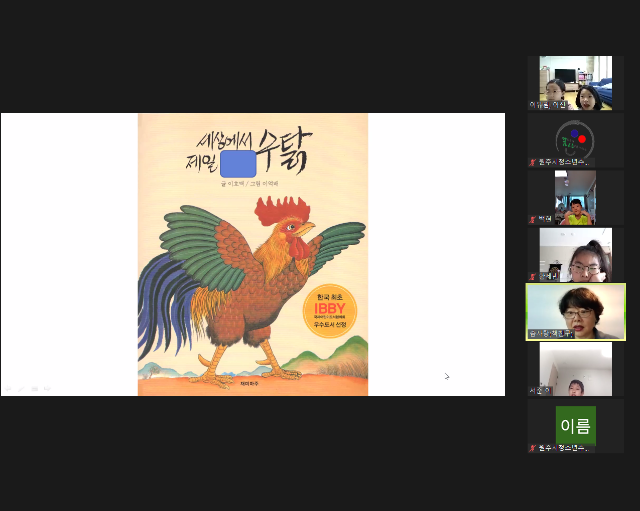Click the name label on the active speaker tile
This screenshot has width=640, height=511.
tap(551, 334)
